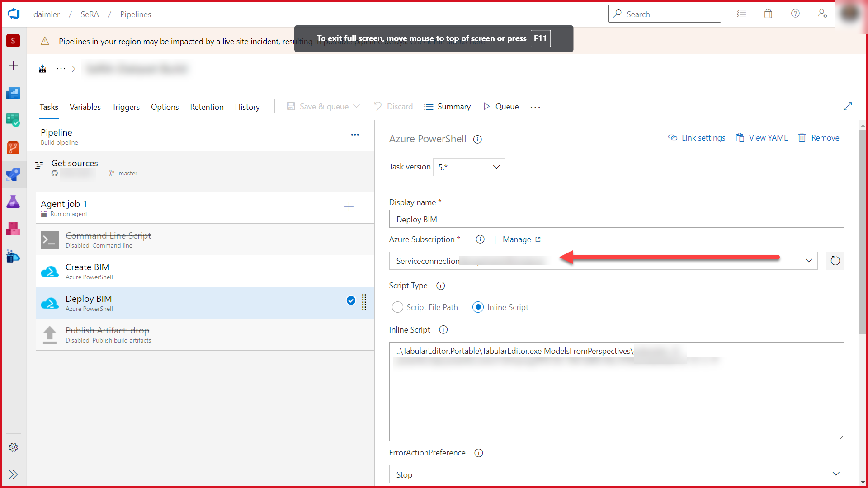Toggle the Deploy BIM enabled checkmark

[x=351, y=300]
